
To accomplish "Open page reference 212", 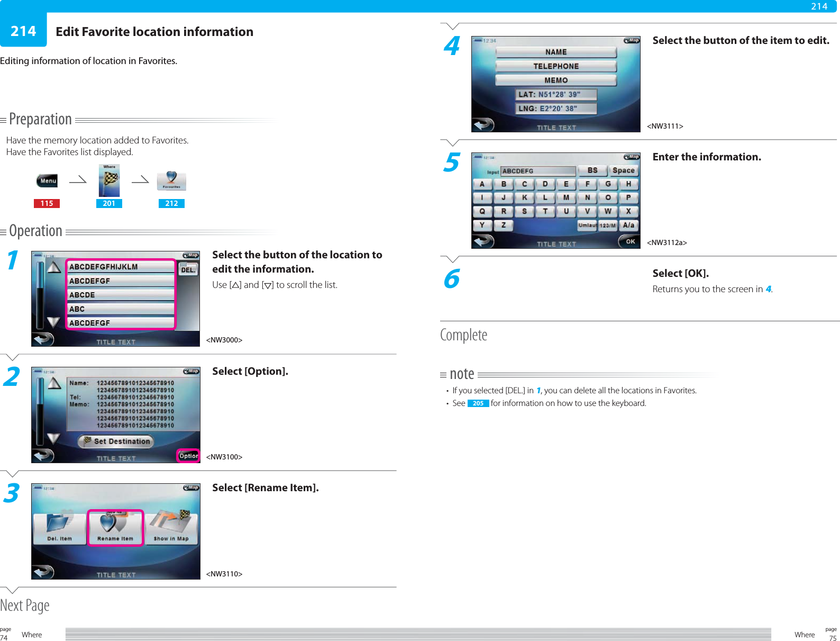I will (171, 203).
